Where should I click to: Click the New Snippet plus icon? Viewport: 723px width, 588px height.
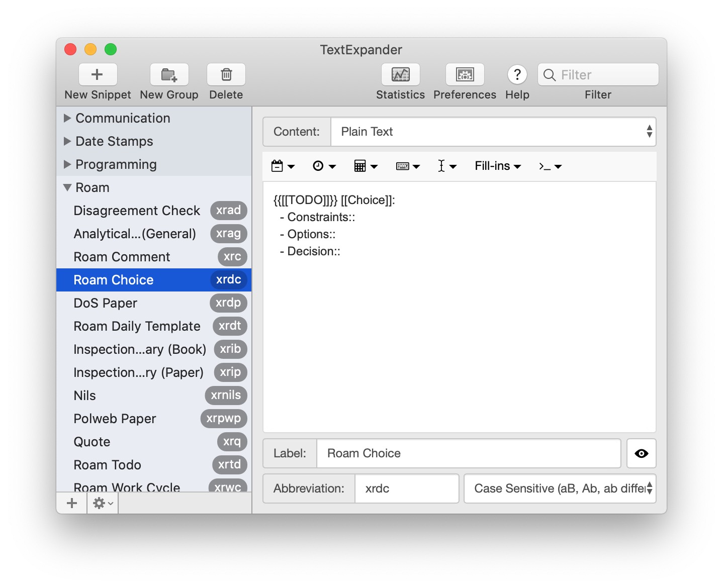click(x=98, y=75)
